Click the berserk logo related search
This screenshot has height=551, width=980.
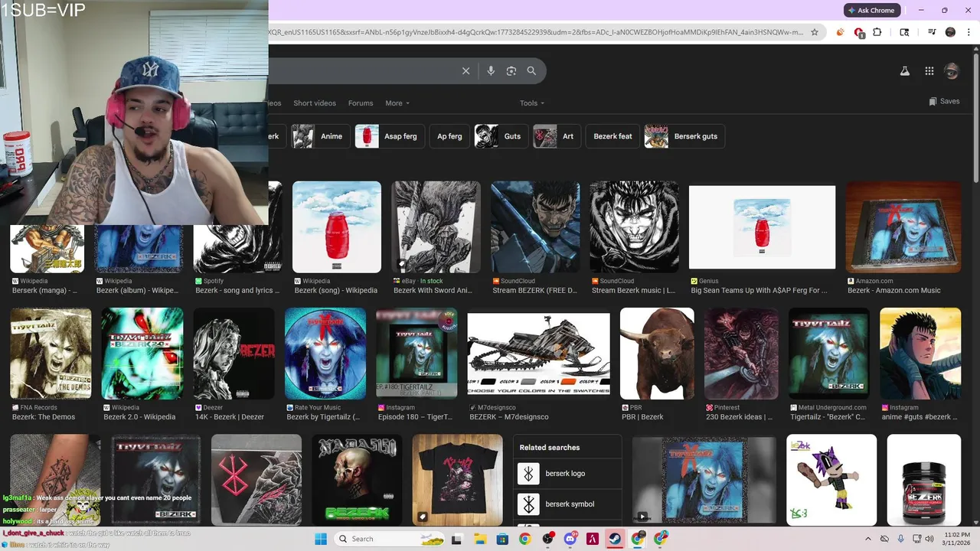(567, 474)
